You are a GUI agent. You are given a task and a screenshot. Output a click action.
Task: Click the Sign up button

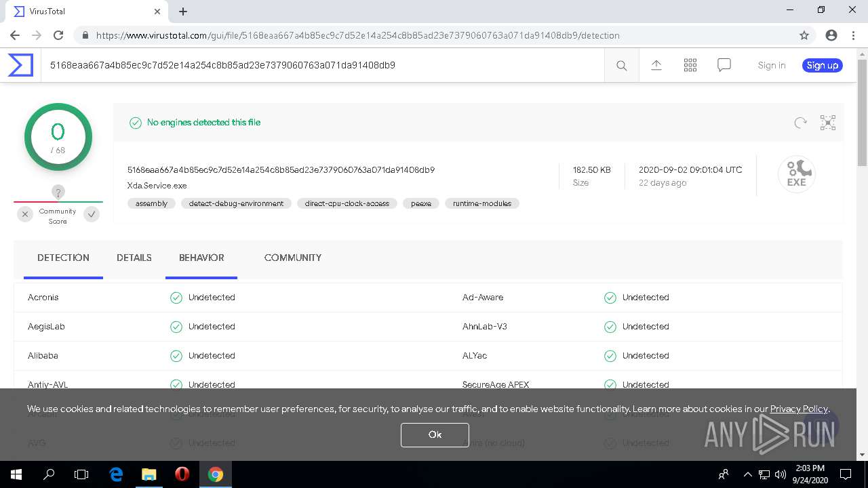click(x=823, y=65)
